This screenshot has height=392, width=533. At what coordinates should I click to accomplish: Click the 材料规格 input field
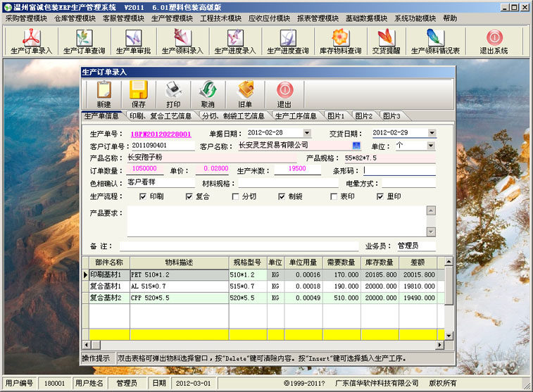pos(288,183)
